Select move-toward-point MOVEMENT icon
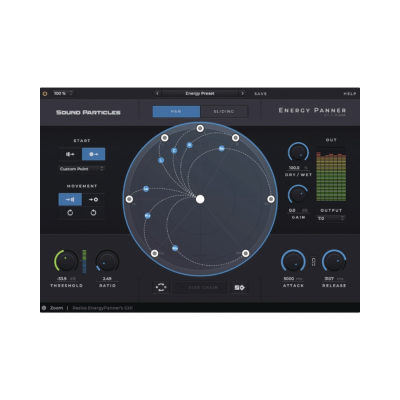Viewport: 400px width, 400px height. pos(93,199)
